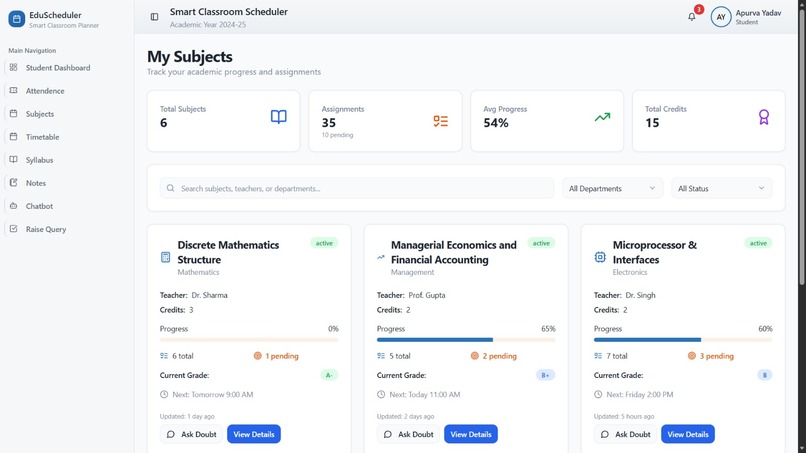806x453 pixels.
Task: Click the "54%" average progress value
Action: coord(496,123)
